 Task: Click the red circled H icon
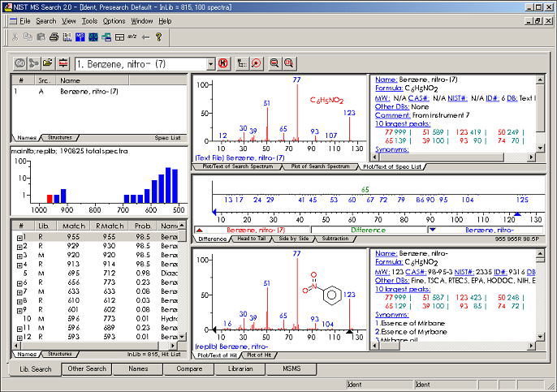223,63
